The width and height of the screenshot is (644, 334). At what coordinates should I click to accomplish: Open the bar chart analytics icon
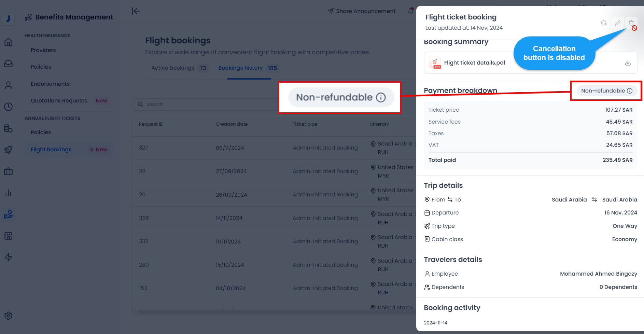coord(9,193)
